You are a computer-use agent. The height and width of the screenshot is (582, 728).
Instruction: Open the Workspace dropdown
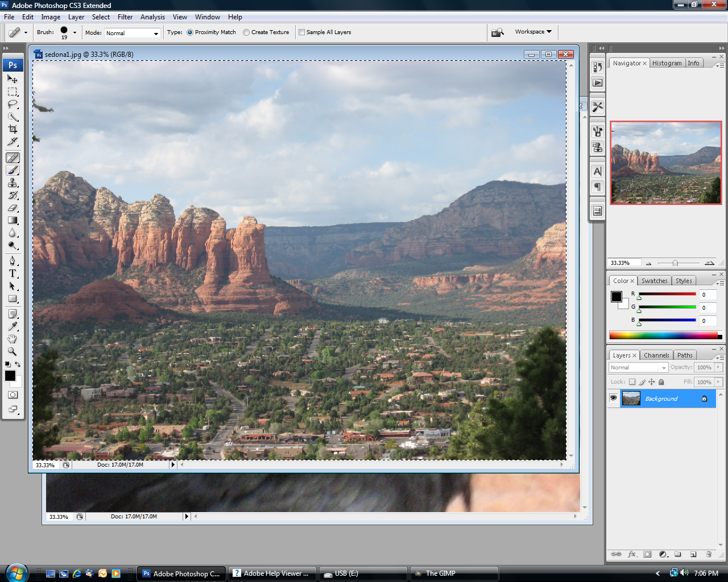(533, 32)
